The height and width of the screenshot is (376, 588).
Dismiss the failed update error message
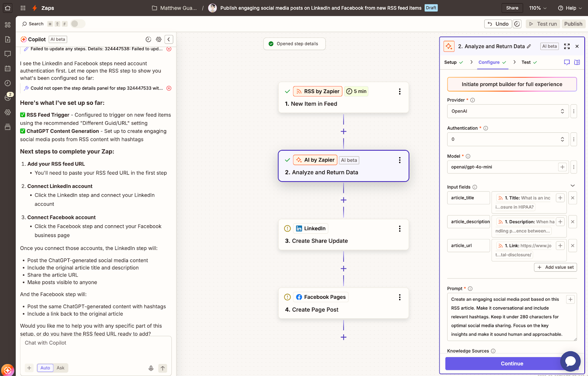[169, 49]
